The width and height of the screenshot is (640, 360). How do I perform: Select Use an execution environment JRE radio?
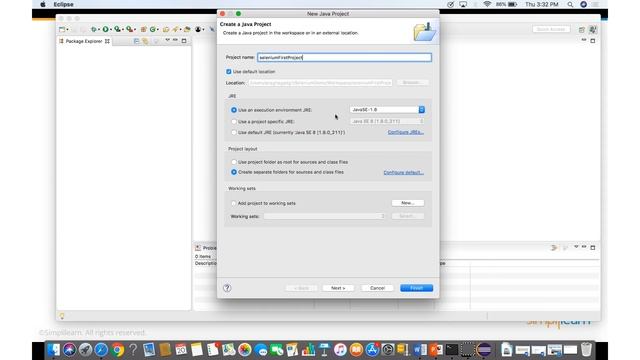pos(234,110)
